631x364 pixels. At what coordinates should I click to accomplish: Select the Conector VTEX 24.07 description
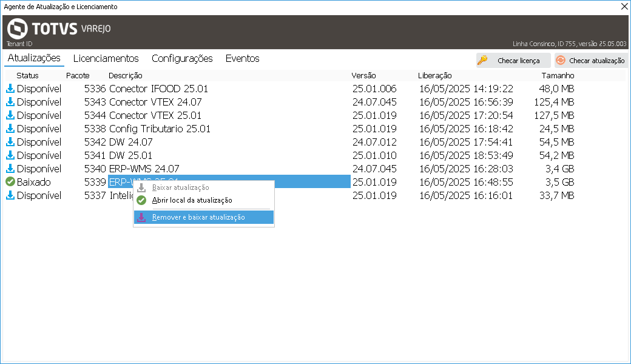[155, 102]
